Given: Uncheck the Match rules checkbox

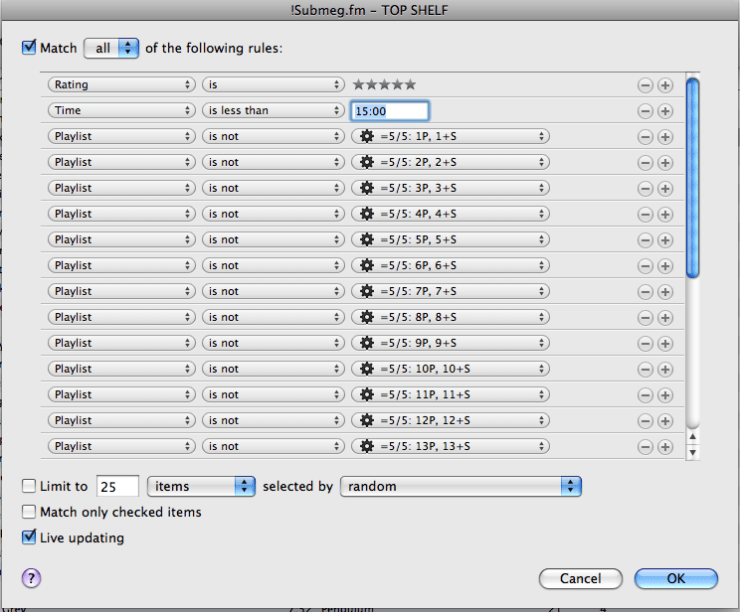Looking at the screenshot, I should click(29, 47).
